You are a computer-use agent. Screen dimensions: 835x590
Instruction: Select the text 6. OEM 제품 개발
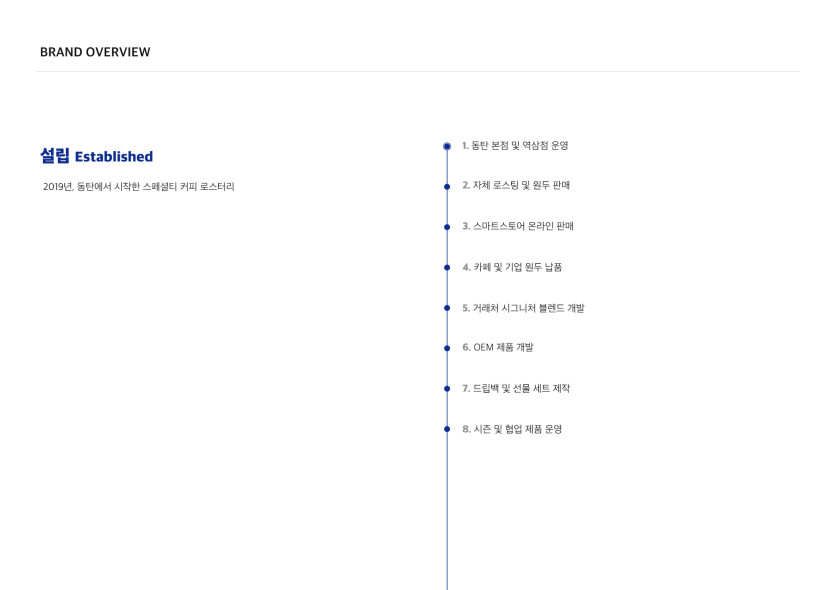[497, 347]
